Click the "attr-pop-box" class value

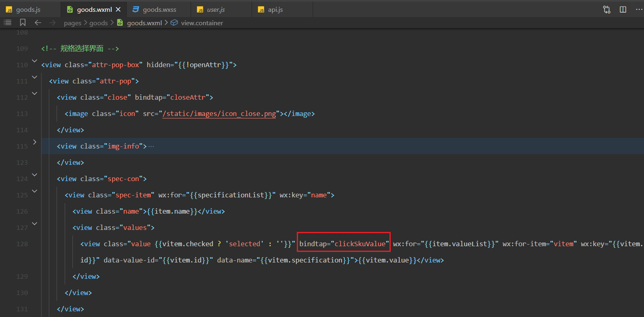(115, 65)
